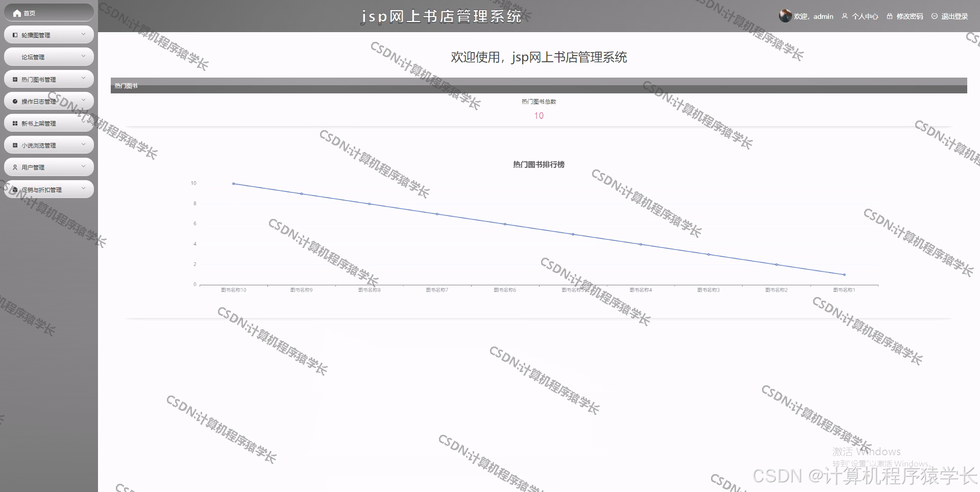Click the chart data point for 图书名称9
The width and height of the screenshot is (980, 492).
pyautogui.click(x=302, y=194)
